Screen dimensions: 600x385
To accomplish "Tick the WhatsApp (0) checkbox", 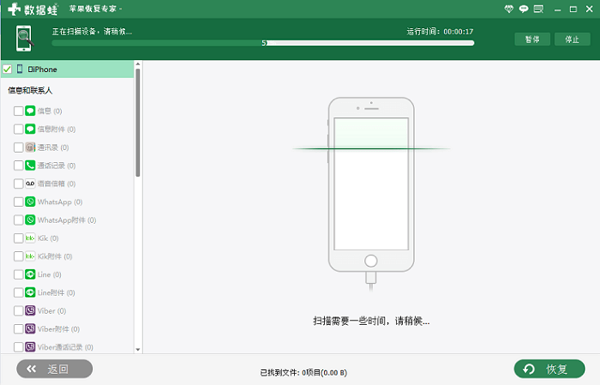I will 18,202.
